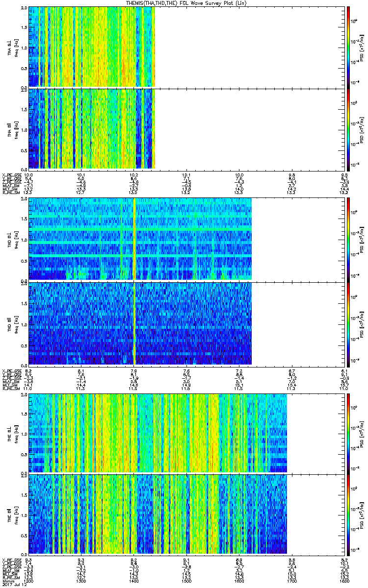Click the PSD color bar beside THE Bll panel
Viewport: 368px width, 588px height.
coord(348,514)
